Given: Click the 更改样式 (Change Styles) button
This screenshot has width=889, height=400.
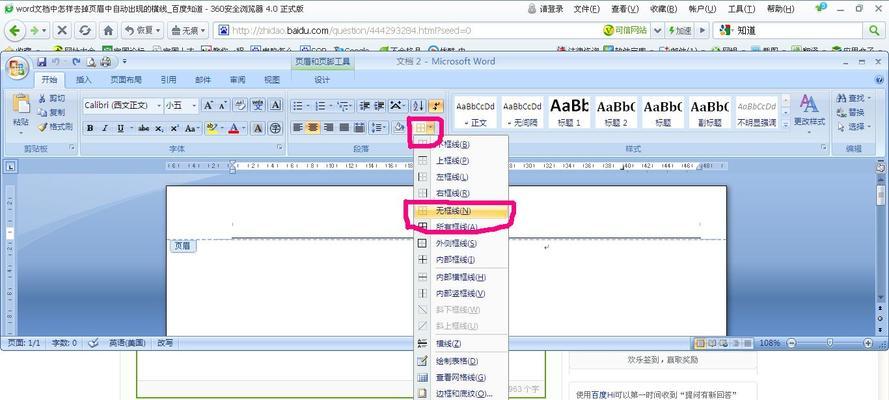Looking at the screenshot, I should click(809, 114).
